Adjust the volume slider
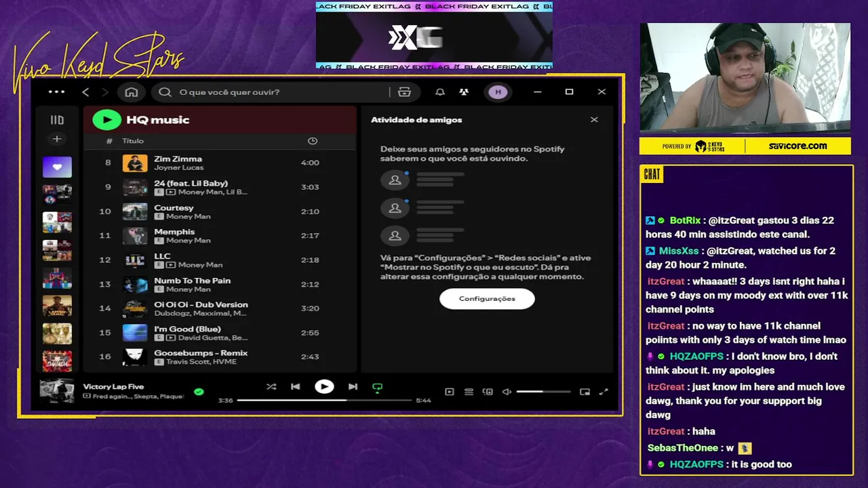This screenshot has width=868, height=488. pyautogui.click(x=543, y=392)
